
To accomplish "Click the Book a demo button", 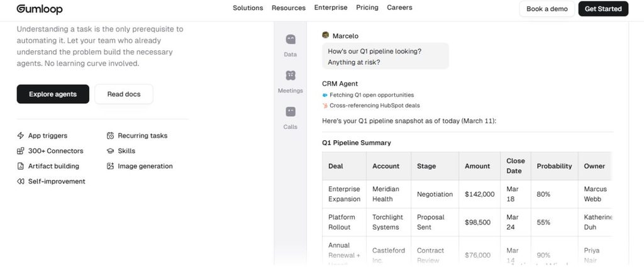I will pyautogui.click(x=547, y=9).
